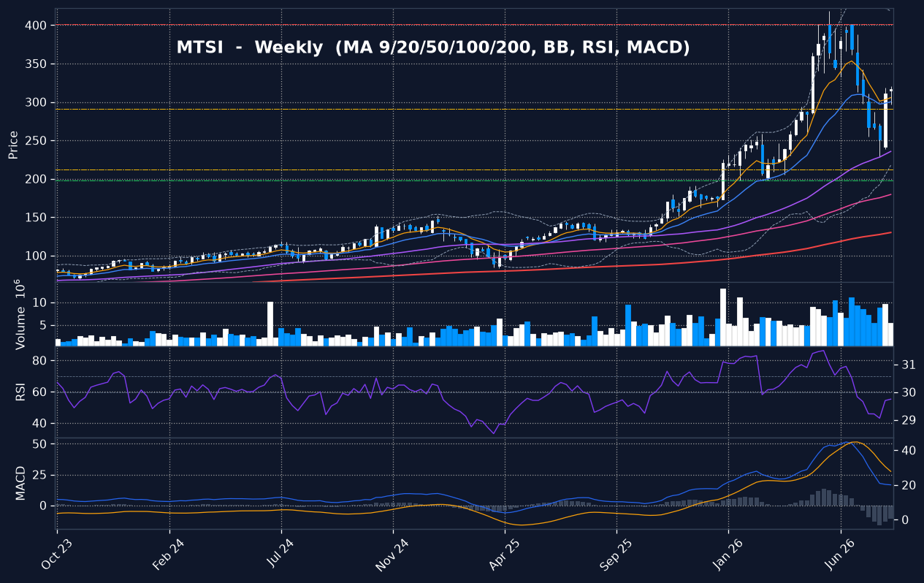Image resolution: width=924 pixels, height=583 pixels.
Task: Click the Price y-axis label
Action: point(13,145)
